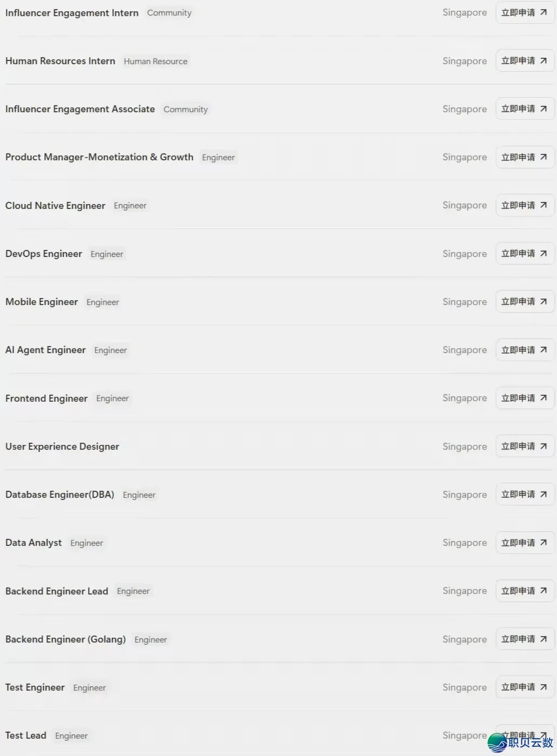Select Human Resource tag beside HR Intern
This screenshot has width=557, height=756.
click(155, 62)
